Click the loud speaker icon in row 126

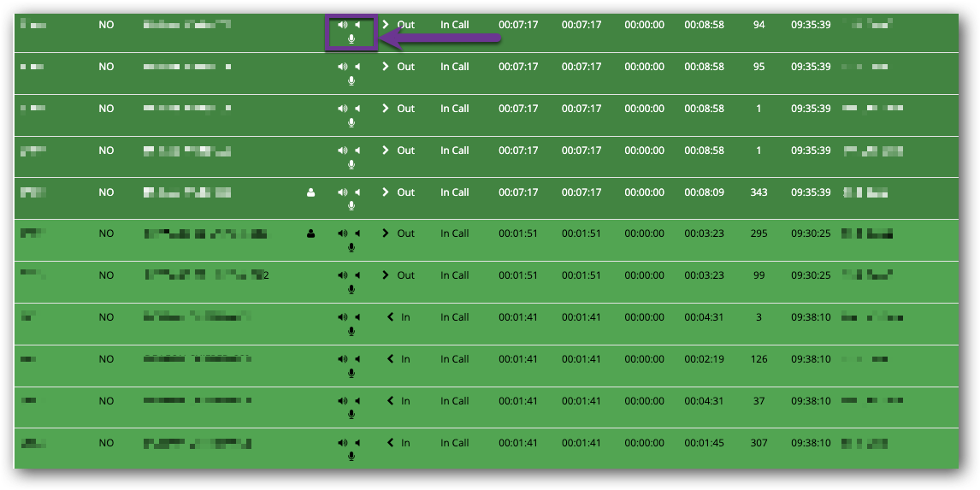pos(342,359)
